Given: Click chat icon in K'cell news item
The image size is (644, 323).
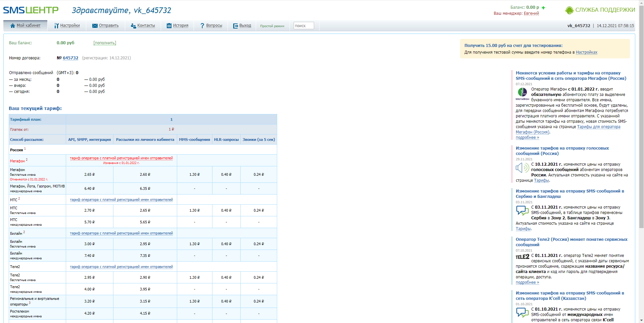Looking at the screenshot, I should tap(522, 312).
